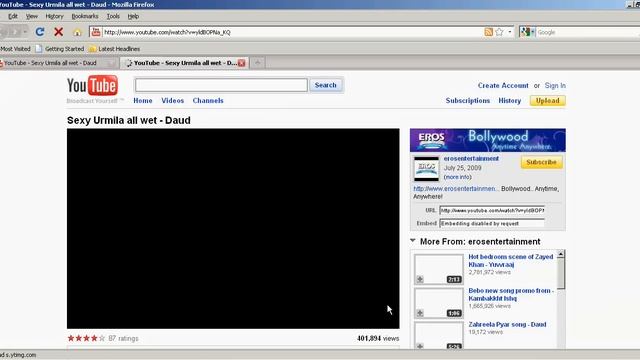
Task: Collapse the More From: erosentertainment section
Action: click(x=413, y=241)
